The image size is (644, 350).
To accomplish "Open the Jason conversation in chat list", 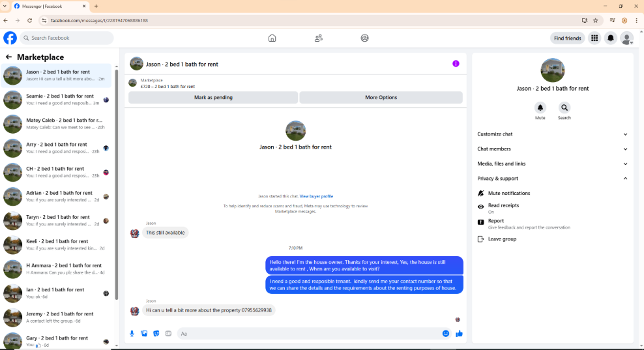I will pyautogui.click(x=56, y=75).
